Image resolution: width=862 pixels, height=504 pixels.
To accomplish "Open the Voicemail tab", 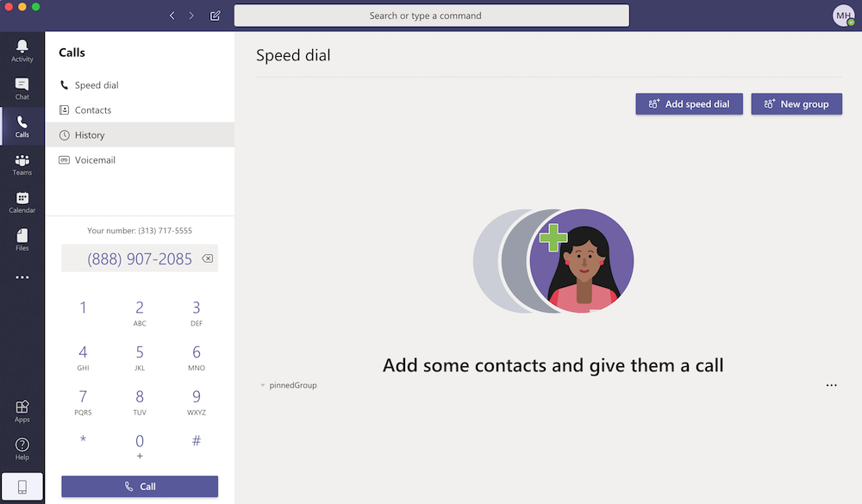I will coord(140,160).
